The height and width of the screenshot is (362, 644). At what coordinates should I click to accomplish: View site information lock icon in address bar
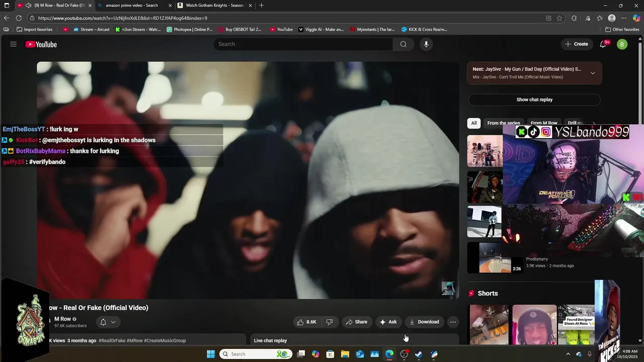[32, 18]
